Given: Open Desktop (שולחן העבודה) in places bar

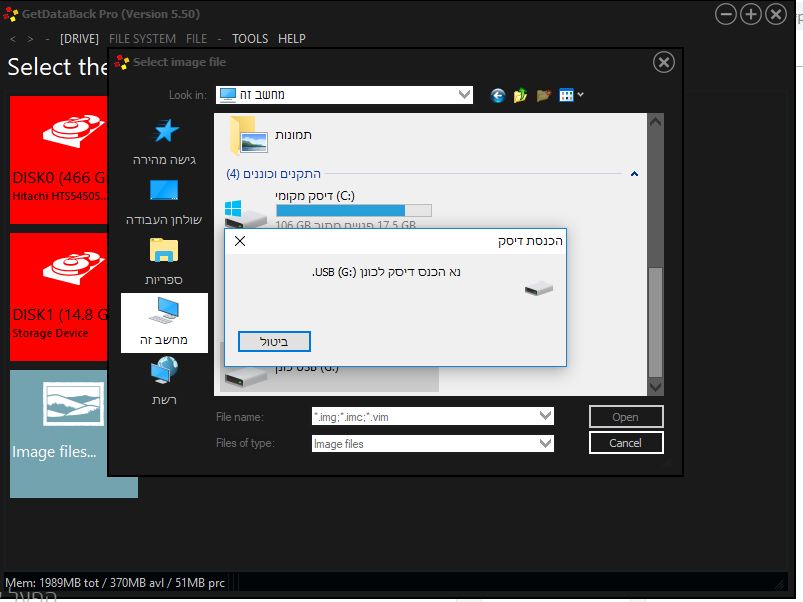Looking at the screenshot, I should point(164,202).
